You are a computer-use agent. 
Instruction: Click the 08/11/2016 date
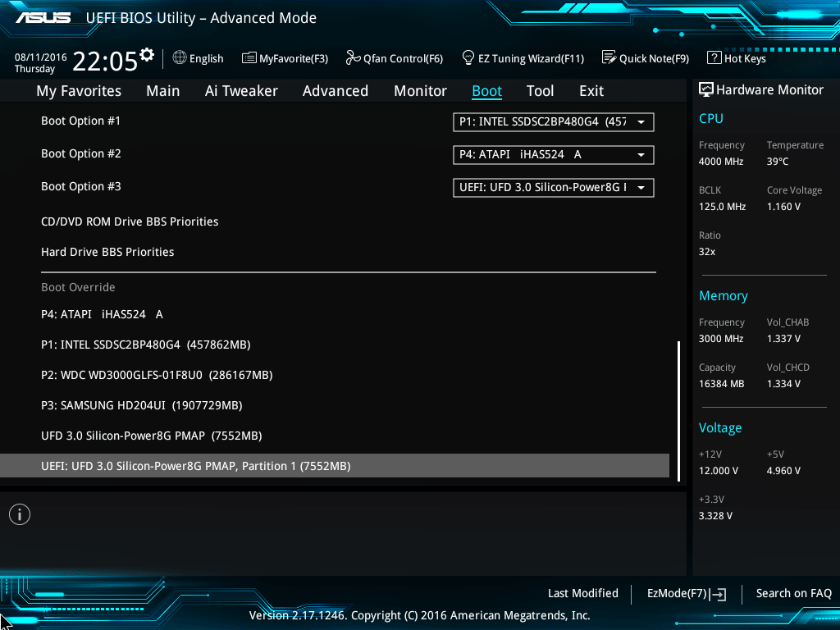41,57
